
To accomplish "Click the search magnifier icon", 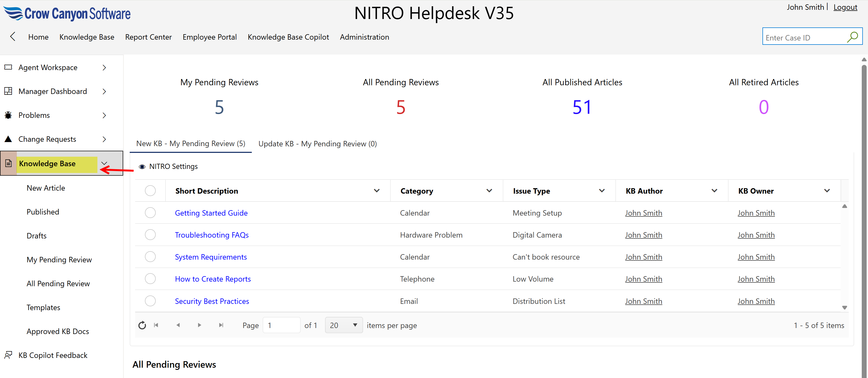I will click(x=852, y=37).
